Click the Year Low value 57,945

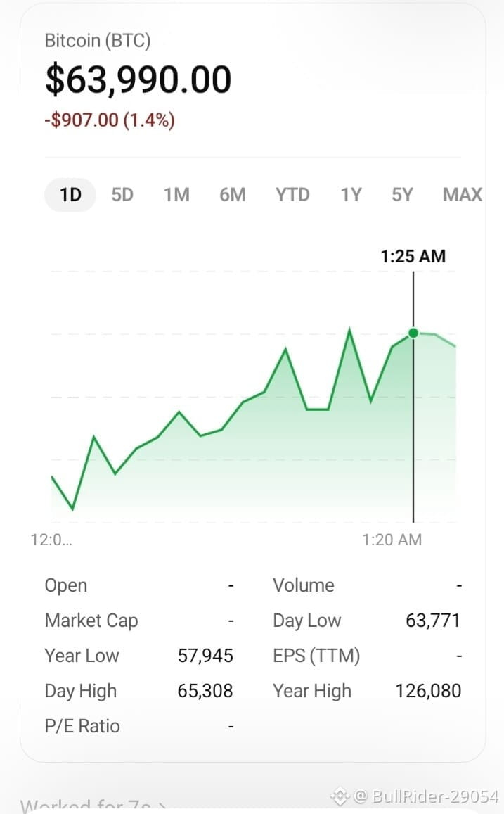point(205,656)
